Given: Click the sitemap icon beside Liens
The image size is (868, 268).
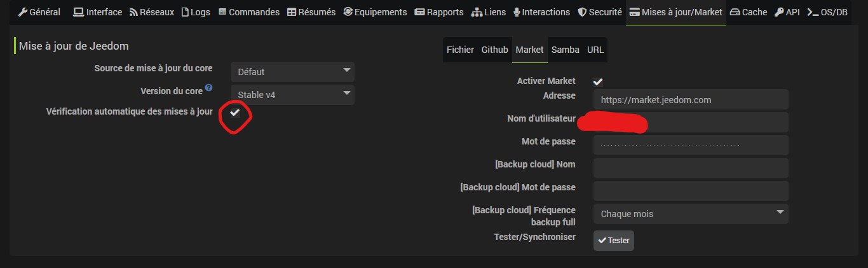Looking at the screenshot, I should coord(477,12).
